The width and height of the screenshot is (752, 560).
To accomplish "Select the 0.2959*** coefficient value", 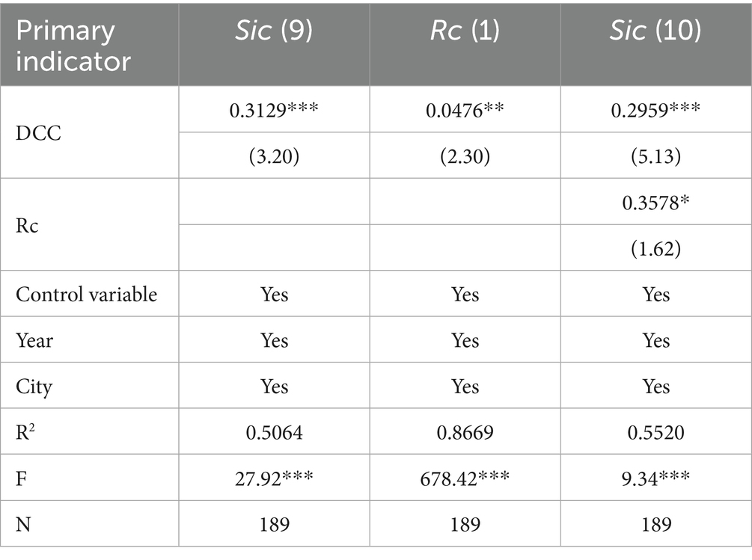I will pos(655,110).
